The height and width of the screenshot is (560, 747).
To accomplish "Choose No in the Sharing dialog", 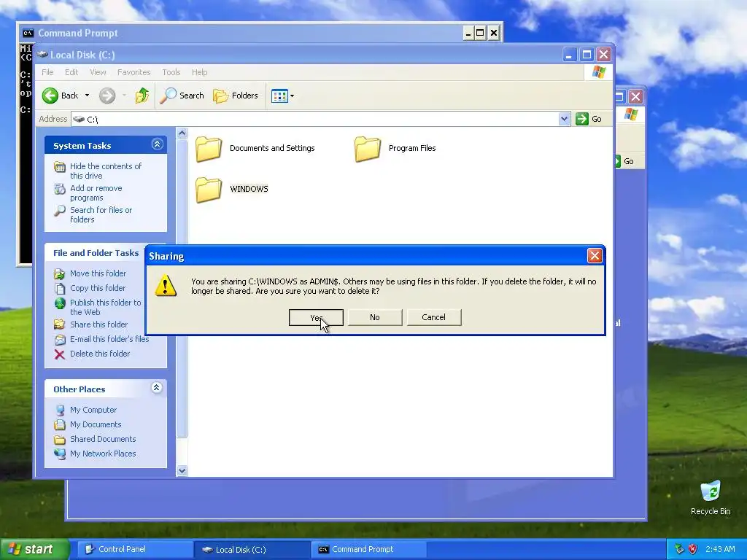I will coord(375,318).
